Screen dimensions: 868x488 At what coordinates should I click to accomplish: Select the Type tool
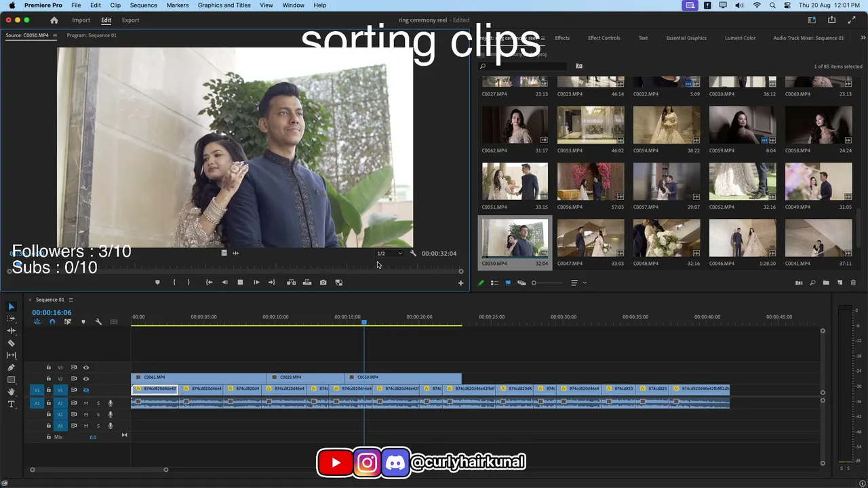pyautogui.click(x=11, y=404)
